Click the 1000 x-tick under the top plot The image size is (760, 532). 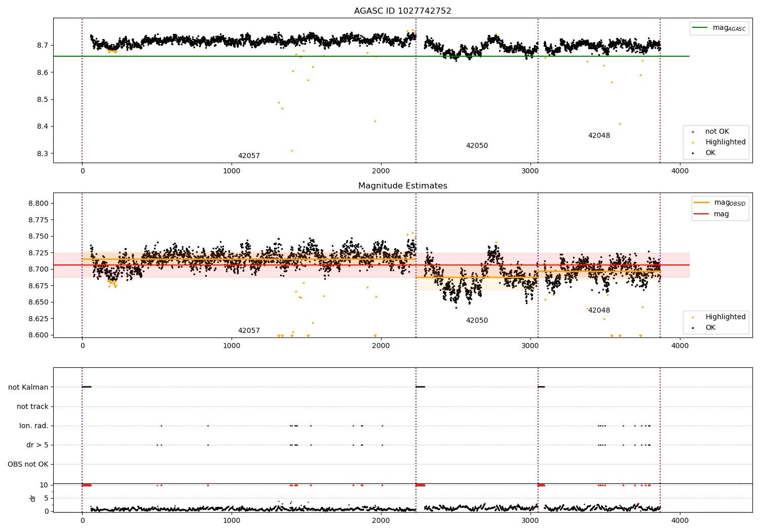point(232,171)
